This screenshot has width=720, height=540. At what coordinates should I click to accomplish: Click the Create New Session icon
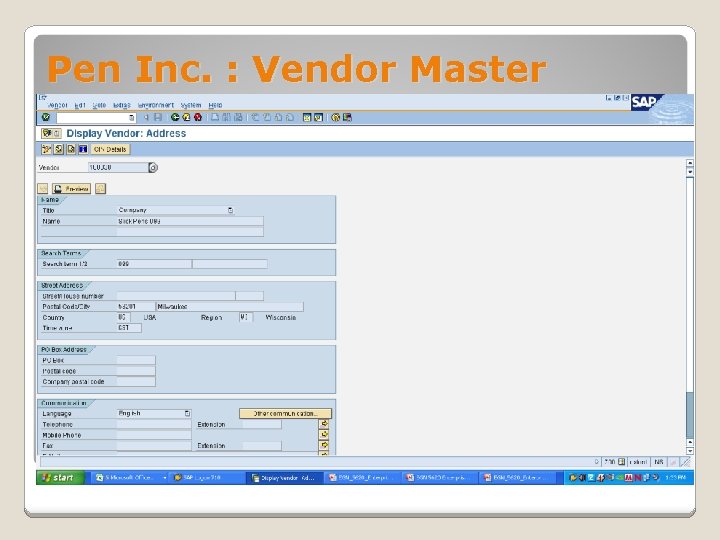pyautogui.click(x=307, y=117)
